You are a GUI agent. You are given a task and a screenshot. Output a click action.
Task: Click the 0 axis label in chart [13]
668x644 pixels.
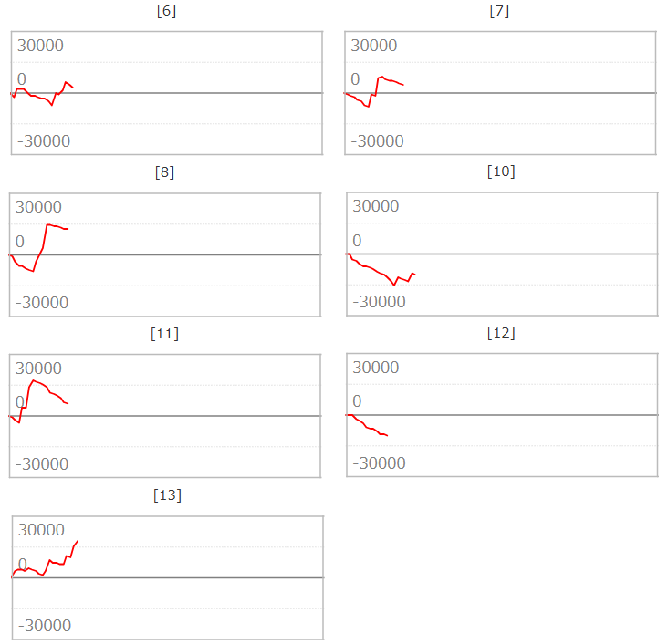tap(23, 565)
